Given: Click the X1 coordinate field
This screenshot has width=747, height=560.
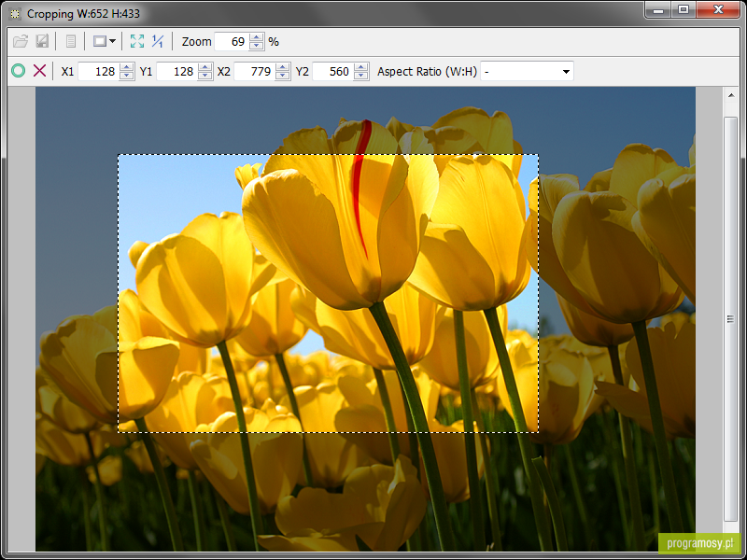Looking at the screenshot, I should (x=98, y=72).
